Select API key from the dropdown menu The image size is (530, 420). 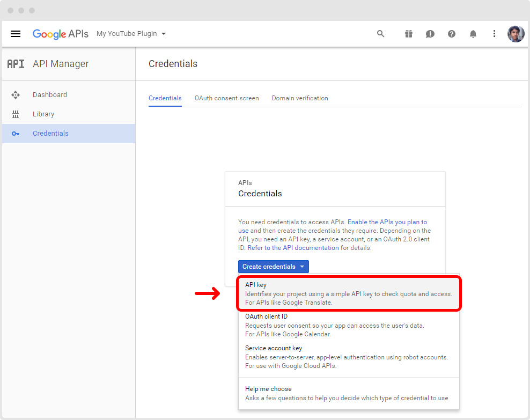coord(349,293)
